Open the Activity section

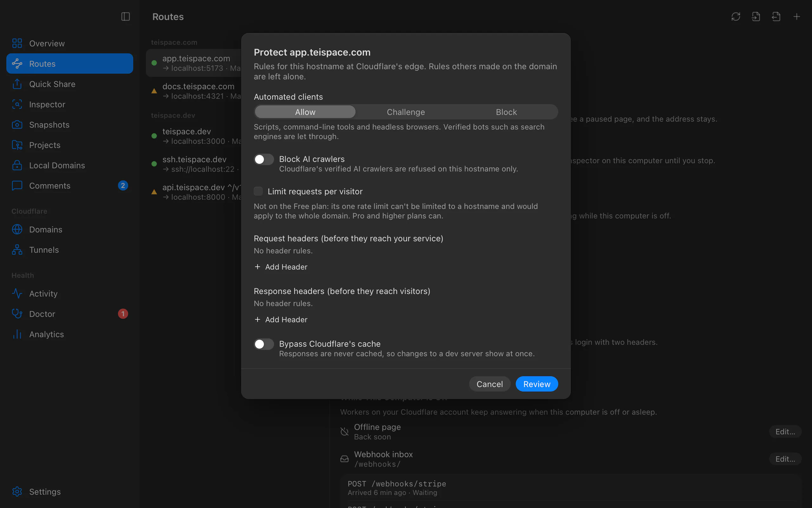pos(70,294)
